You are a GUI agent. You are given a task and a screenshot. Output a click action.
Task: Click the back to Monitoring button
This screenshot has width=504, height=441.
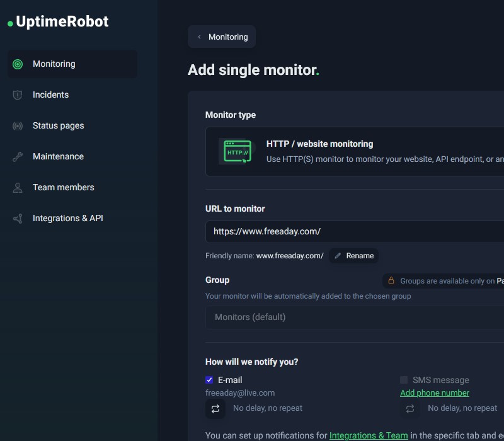[222, 37]
